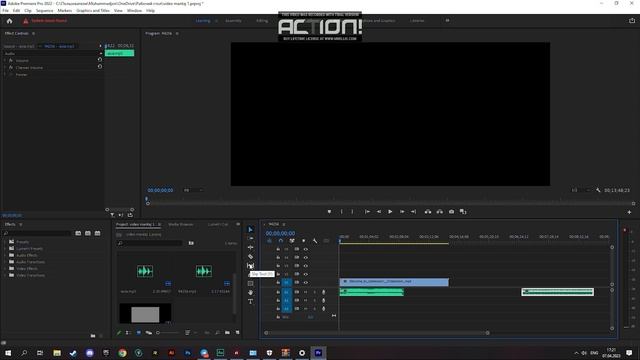Click the Export Frame camera icon

pos(451,211)
